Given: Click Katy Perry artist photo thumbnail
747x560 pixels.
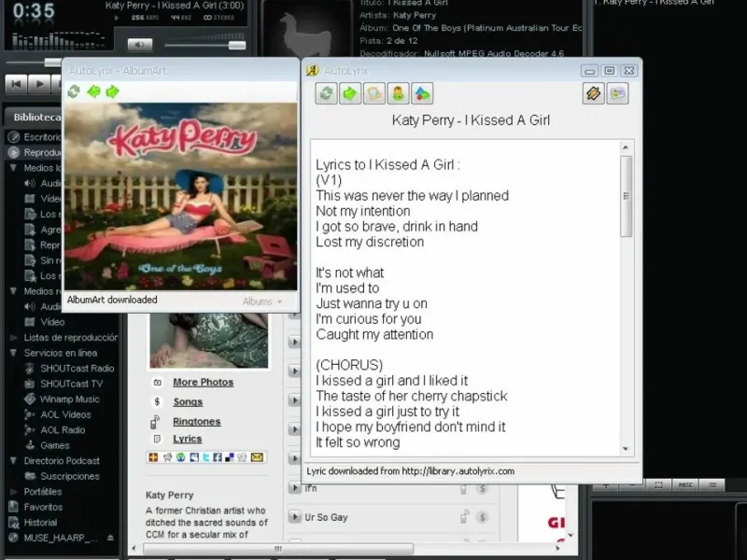Looking at the screenshot, I should pyautogui.click(x=208, y=341).
